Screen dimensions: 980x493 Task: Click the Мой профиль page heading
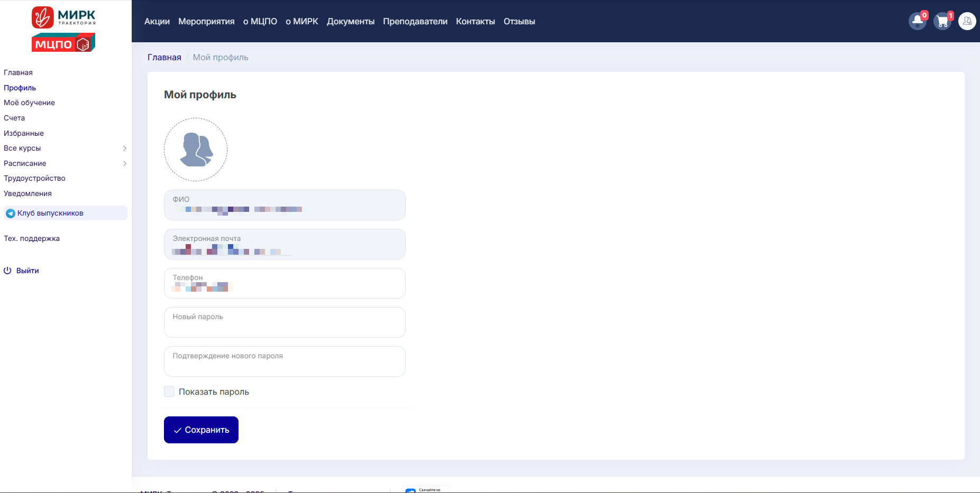(200, 95)
